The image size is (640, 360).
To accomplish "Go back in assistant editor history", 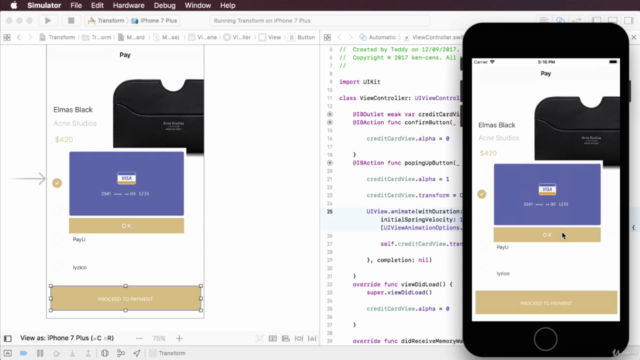I will point(339,37).
